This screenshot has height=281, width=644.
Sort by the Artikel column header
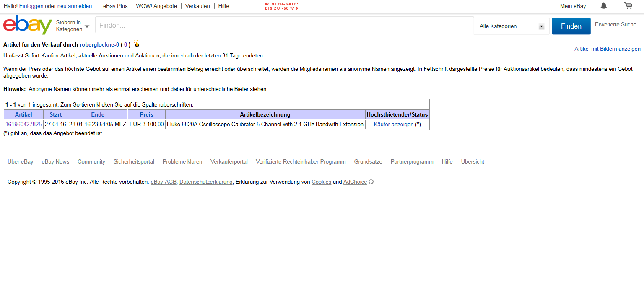pyautogui.click(x=23, y=114)
